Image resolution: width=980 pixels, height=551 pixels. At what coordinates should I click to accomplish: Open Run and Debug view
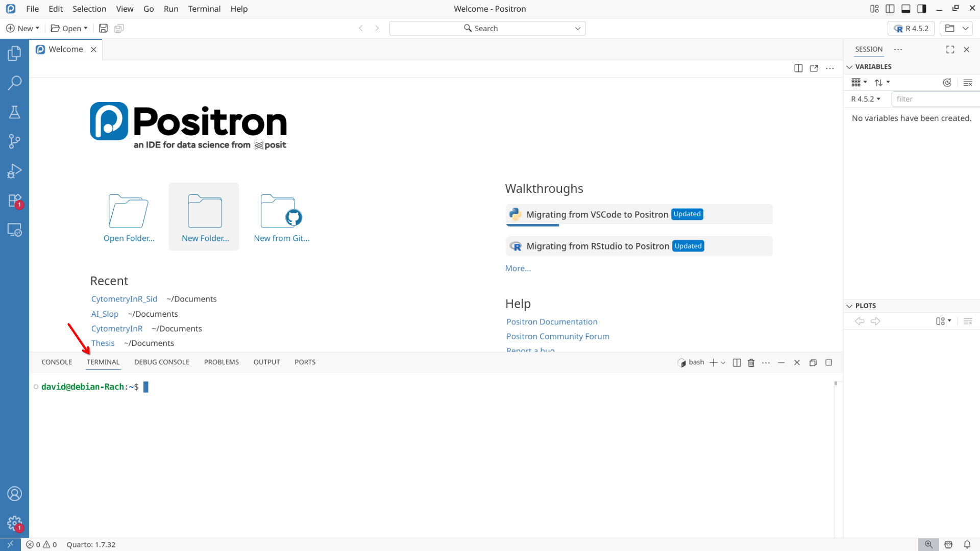[14, 171]
